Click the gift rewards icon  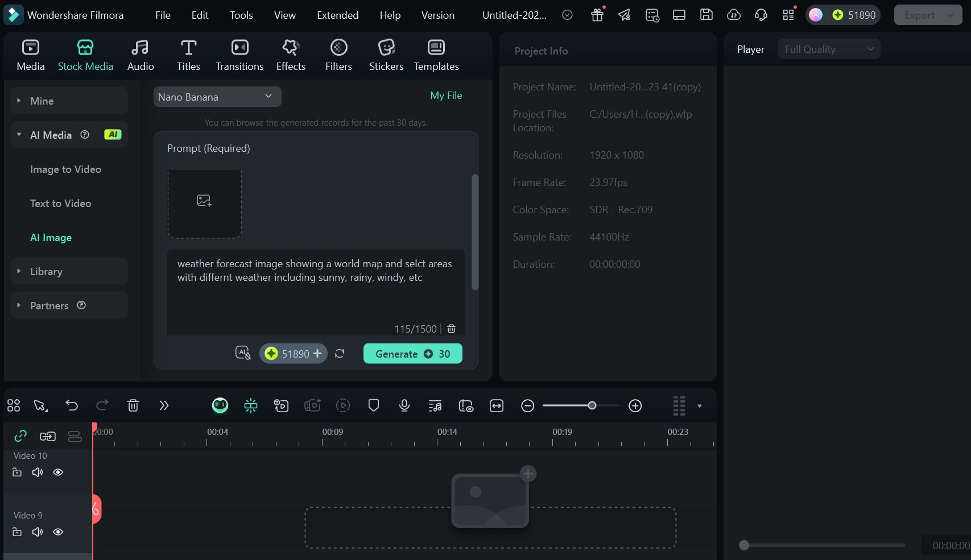coord(597,15)
